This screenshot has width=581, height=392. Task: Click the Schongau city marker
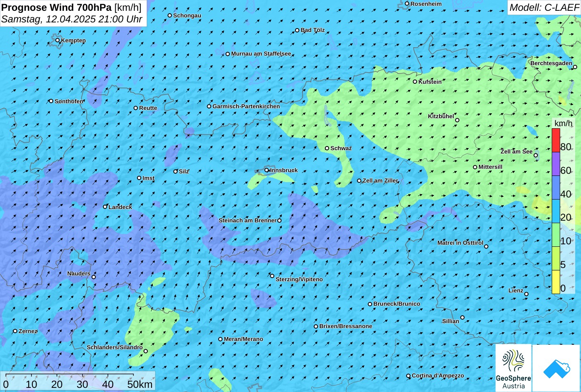pos(170,15)
